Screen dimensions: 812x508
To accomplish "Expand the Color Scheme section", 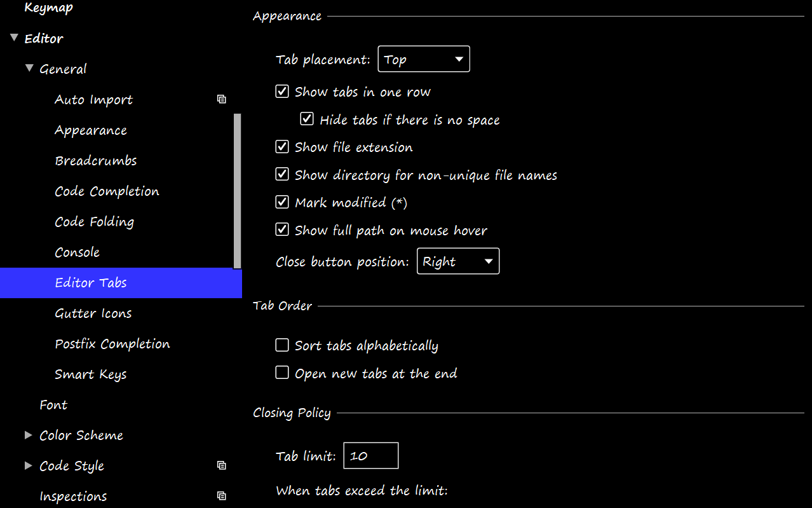I will point(29,434).
